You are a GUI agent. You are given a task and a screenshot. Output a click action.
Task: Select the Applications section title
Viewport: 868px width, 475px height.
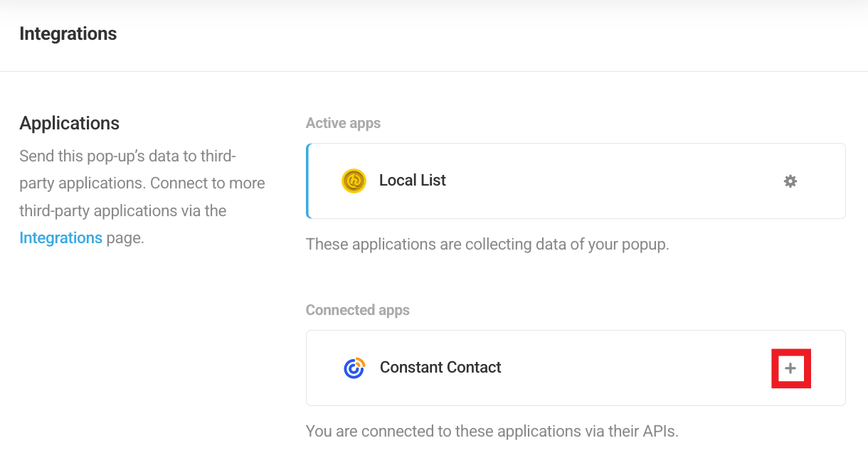tap(69, 123)
